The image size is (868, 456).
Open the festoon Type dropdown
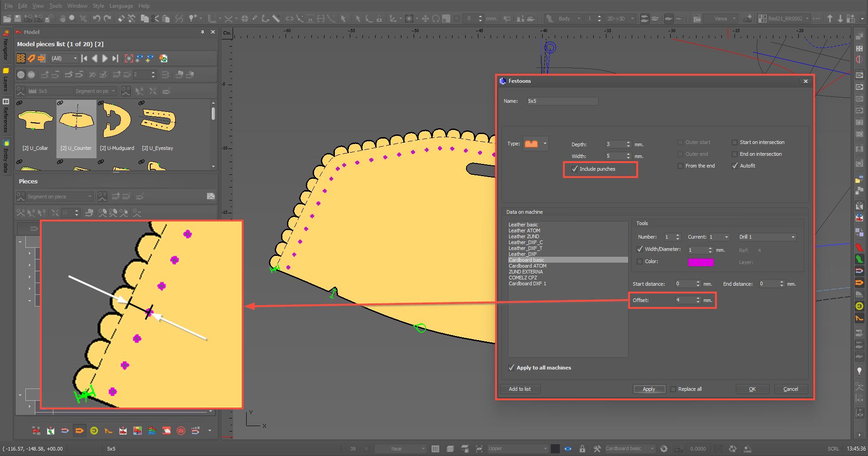point(545,144)
